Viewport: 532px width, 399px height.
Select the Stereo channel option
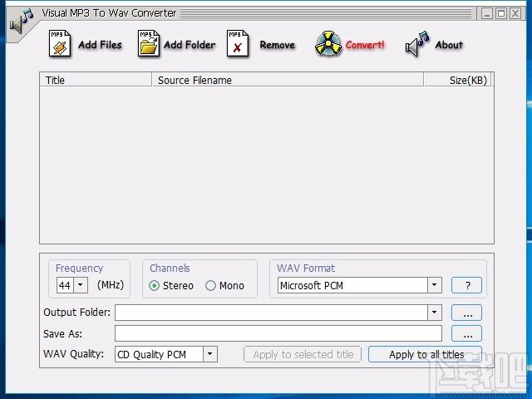[x=171, y=286]
